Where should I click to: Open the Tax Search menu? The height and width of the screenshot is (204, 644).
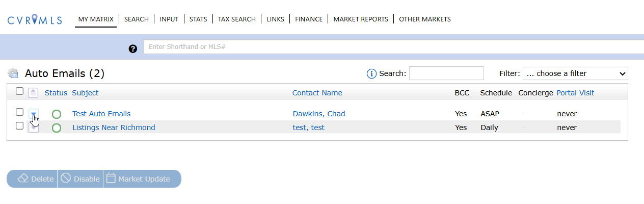click(236, 19)
